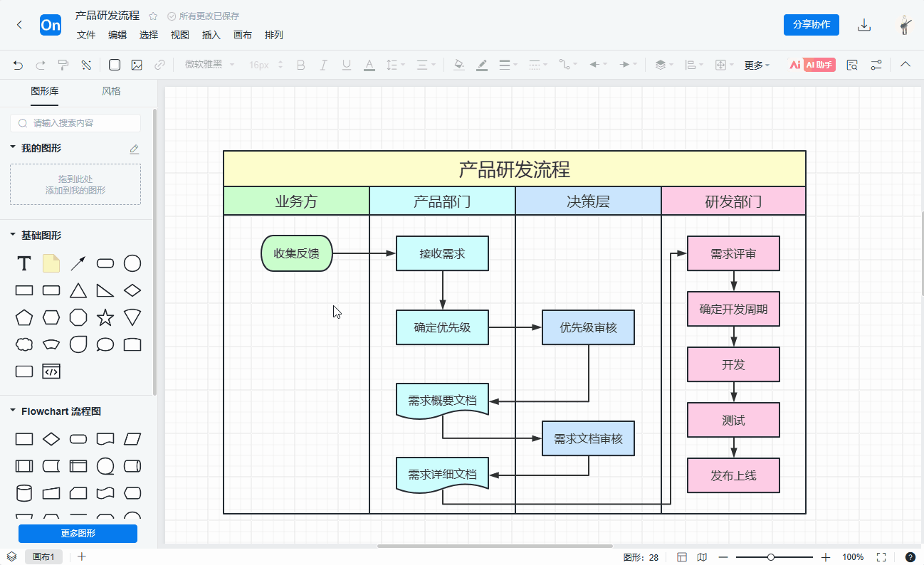This screenshot has width=924, height=565.
Task: Click the layers icon at bottom left
Action: [x=11, y=556]
